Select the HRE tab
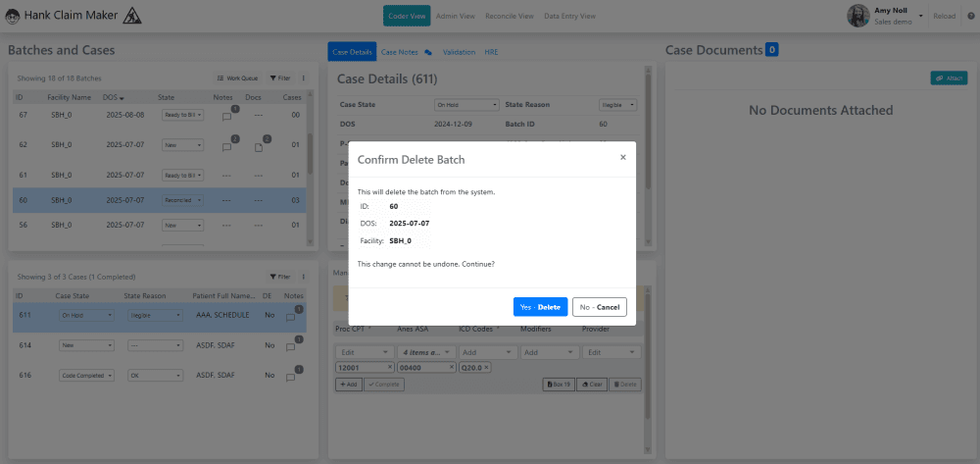 click(491, 52)
